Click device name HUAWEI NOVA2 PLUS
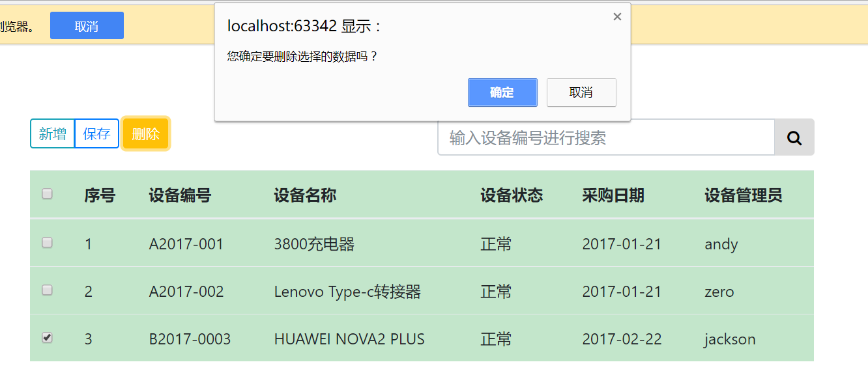The width and height of the screenshot is (868, 388). click(349, 339)
